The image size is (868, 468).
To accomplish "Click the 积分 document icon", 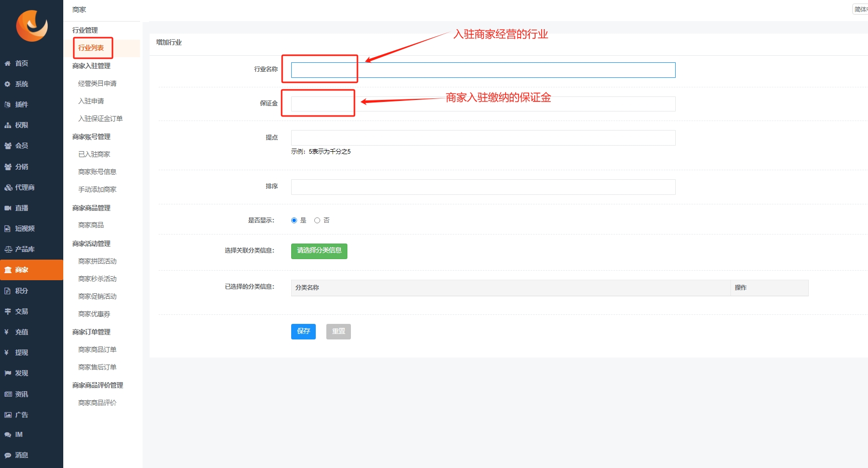I will (x=8, y=291).
